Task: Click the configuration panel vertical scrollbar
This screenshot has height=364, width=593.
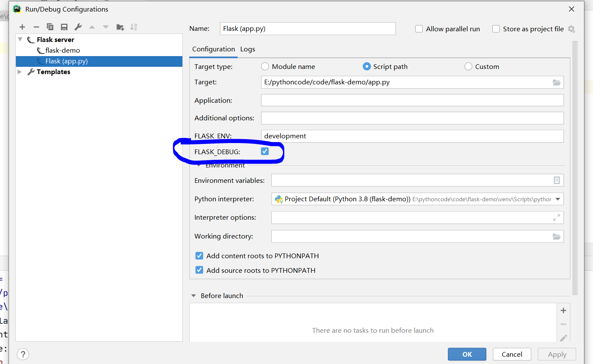Action: click(x=575, y=167)
